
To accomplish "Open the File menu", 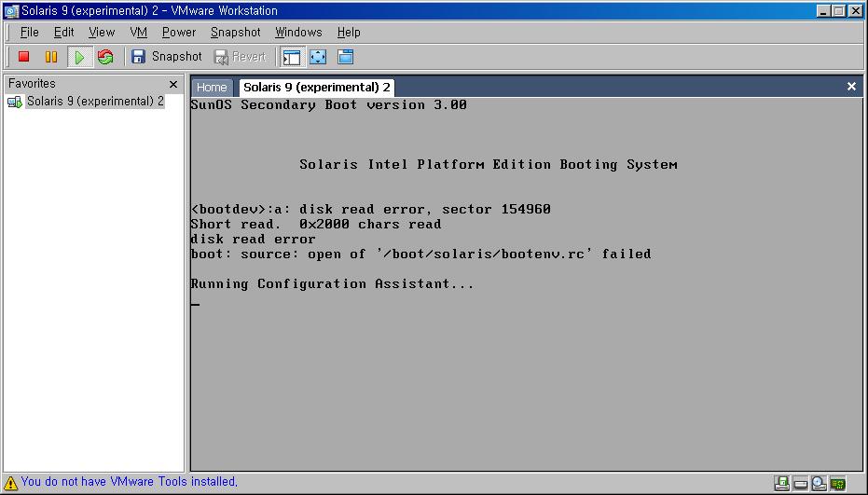I will click(29, 32).
